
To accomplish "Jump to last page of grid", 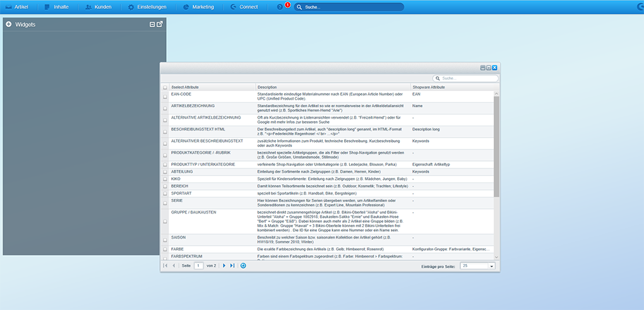I will coord(232,266).
